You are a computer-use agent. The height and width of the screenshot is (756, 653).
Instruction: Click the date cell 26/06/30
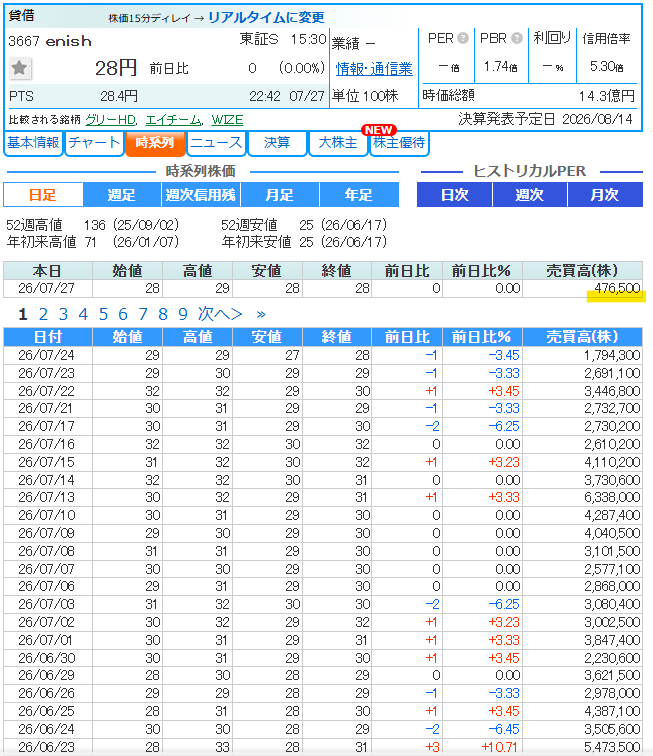pos(46,658)
